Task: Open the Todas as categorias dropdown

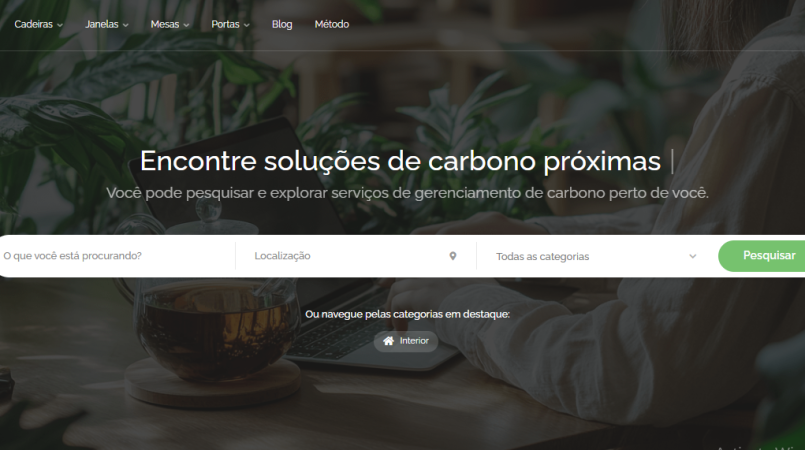Action: point(597,256)
